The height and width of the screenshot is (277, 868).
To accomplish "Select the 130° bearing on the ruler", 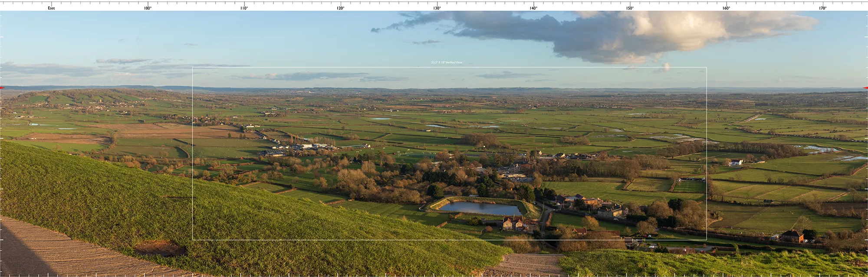I will point(437,8).
